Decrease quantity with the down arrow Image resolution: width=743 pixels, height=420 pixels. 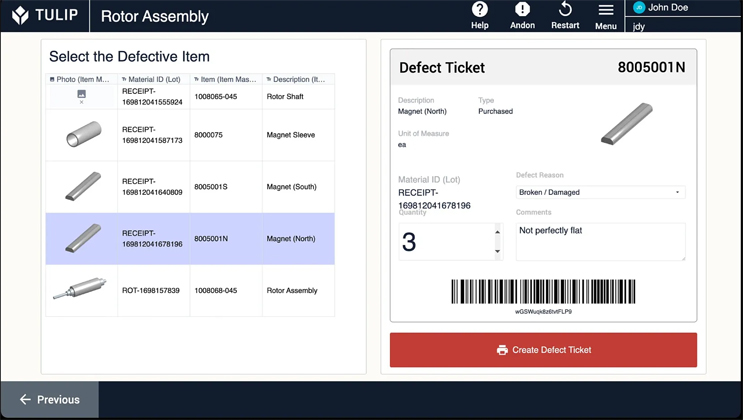click(497, 252)
